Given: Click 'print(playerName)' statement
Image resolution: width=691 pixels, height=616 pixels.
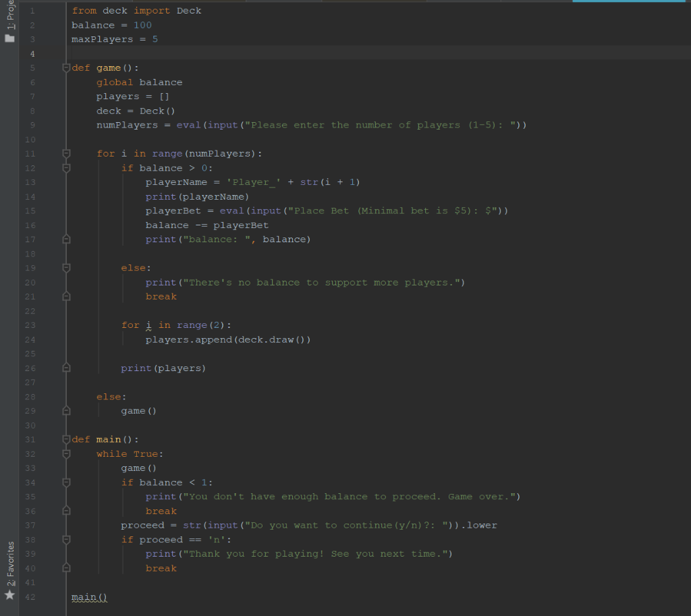Looking at the screenshot, I should pos(198,196).
